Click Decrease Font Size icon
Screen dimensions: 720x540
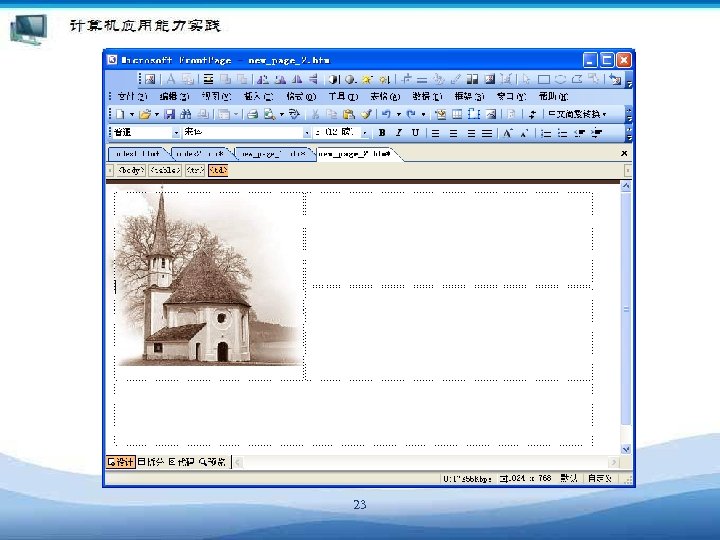523,133
